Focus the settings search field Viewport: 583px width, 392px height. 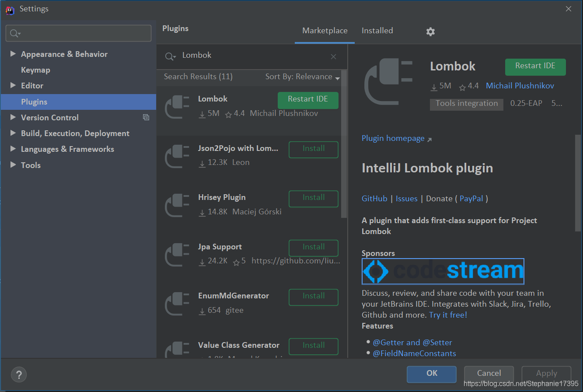(78, 33)
